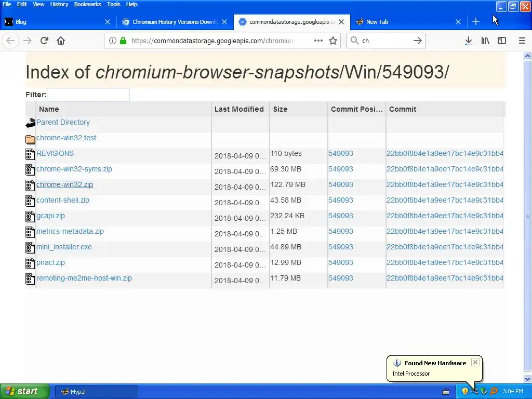532x399 pixels.
Task: Open the Edit menu
Action: click(22, 4)
